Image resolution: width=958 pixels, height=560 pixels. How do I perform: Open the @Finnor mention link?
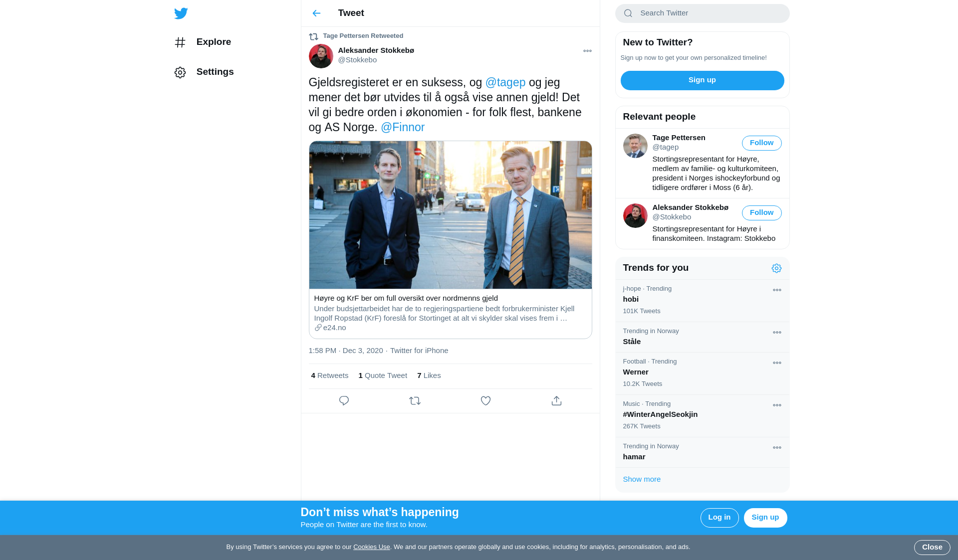(402, 128)
